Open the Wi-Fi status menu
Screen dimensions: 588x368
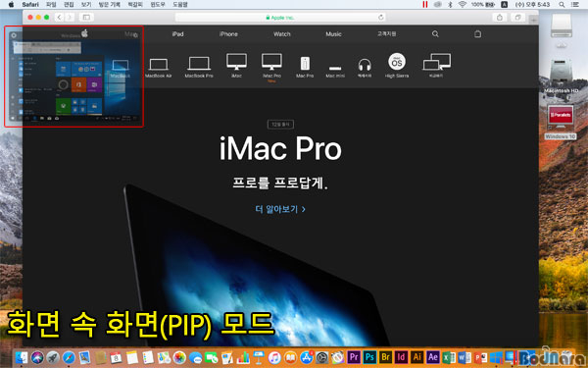(463, 5)
